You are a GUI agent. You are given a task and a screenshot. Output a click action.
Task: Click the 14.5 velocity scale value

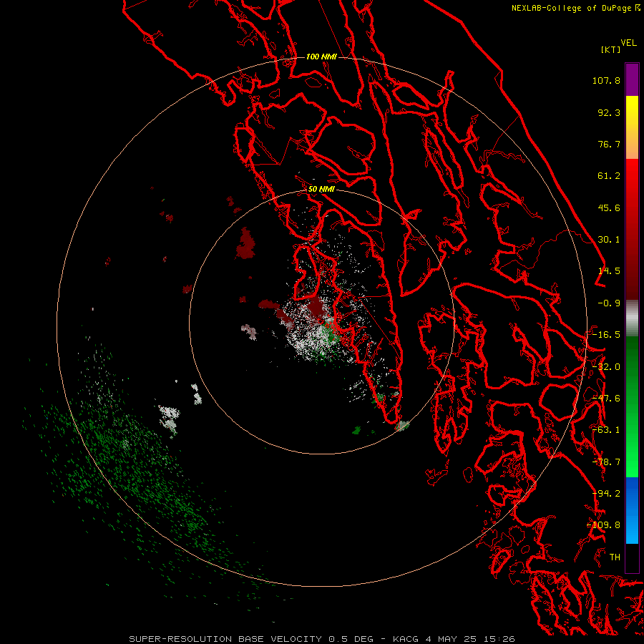(609, 271)
